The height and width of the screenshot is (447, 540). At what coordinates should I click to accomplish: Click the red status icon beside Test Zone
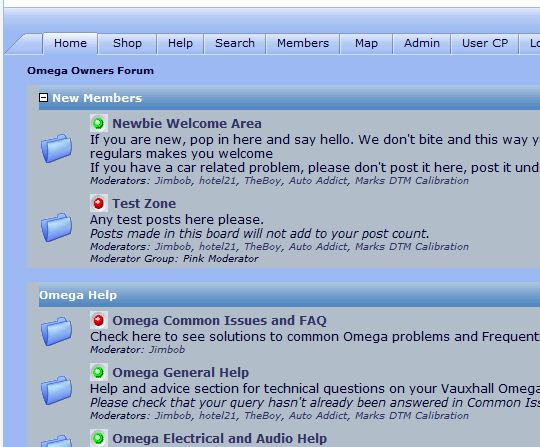pos(98,203)
